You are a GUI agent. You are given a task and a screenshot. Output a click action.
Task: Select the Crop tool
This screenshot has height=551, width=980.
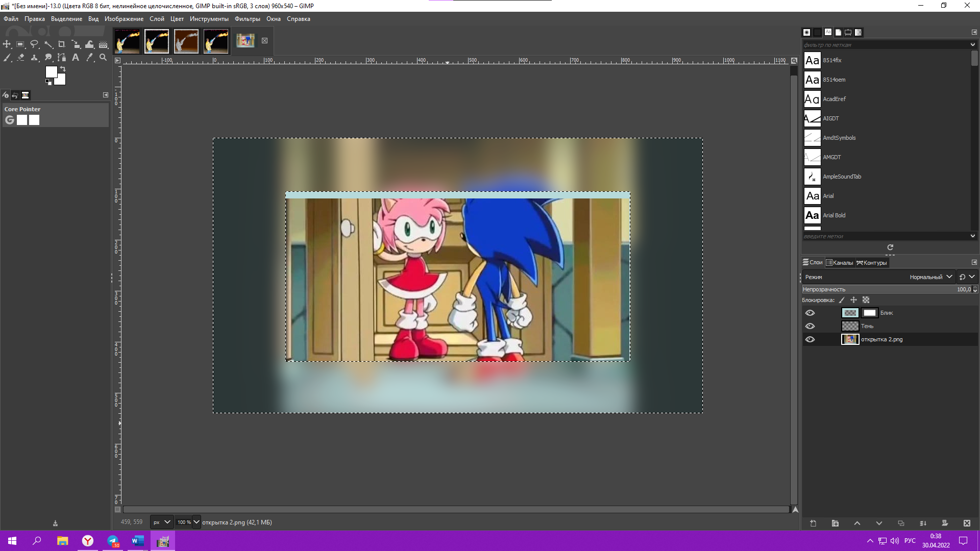62,44
